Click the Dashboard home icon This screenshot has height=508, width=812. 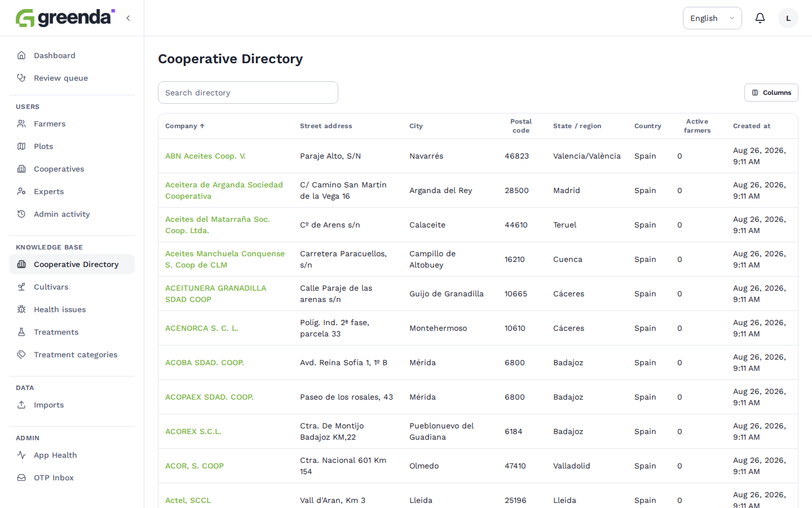coord(21,55)
